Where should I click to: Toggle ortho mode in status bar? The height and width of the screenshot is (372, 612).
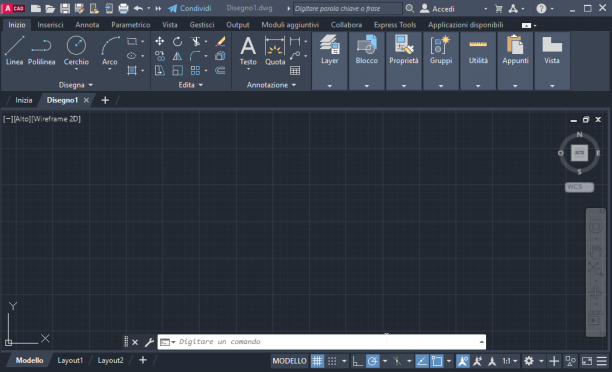[357, 361]
